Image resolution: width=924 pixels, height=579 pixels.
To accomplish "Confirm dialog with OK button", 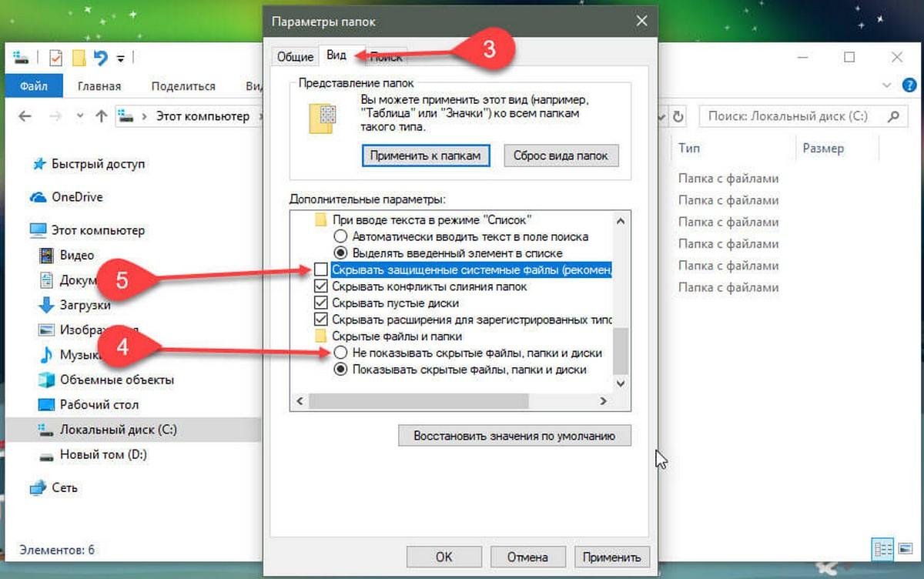I will (x=444, y=557).
